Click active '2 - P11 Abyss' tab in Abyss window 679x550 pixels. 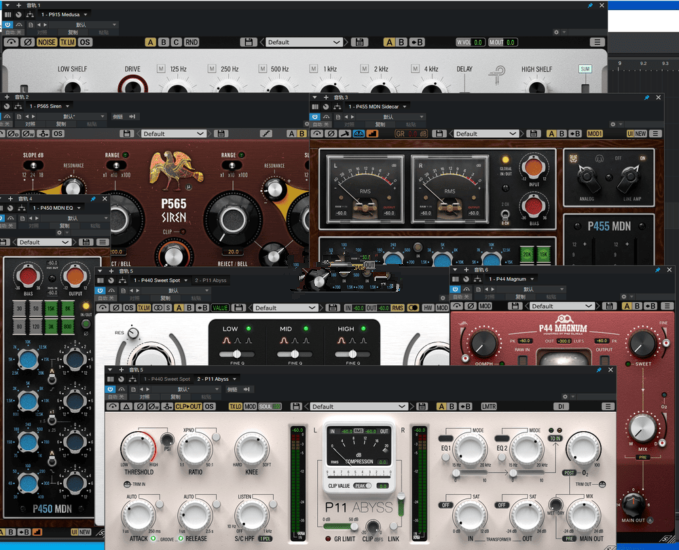[x=216, y=379]
